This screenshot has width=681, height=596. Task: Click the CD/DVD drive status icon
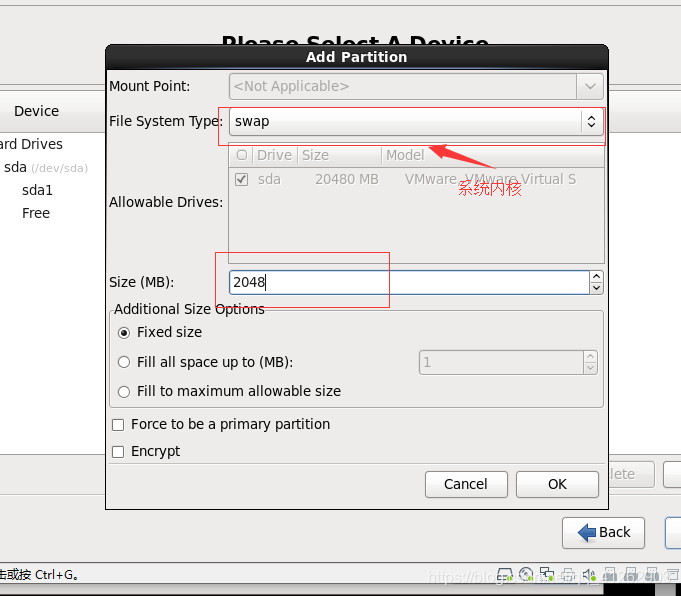pyautogui.click(x=526, y=575)
